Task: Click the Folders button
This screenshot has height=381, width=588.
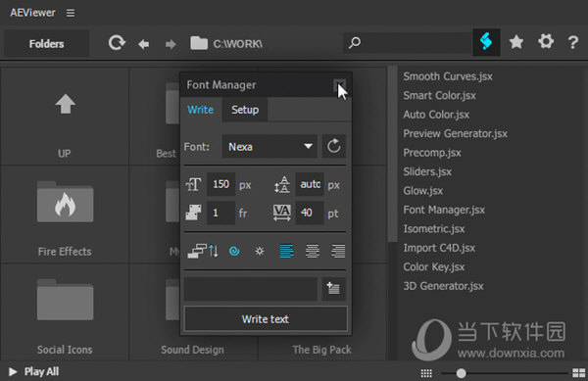Action: pos(46,44)
